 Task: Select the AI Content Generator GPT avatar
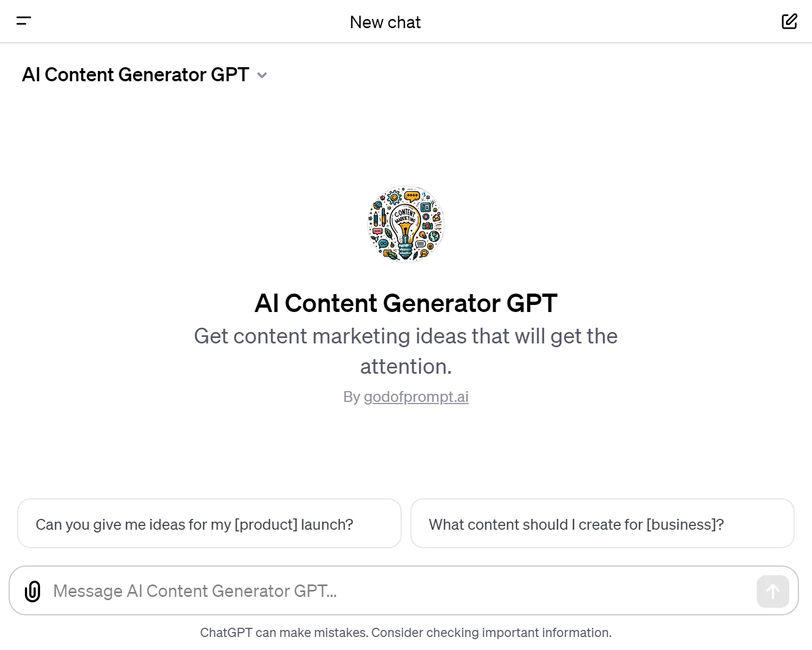tap(406, 224)
